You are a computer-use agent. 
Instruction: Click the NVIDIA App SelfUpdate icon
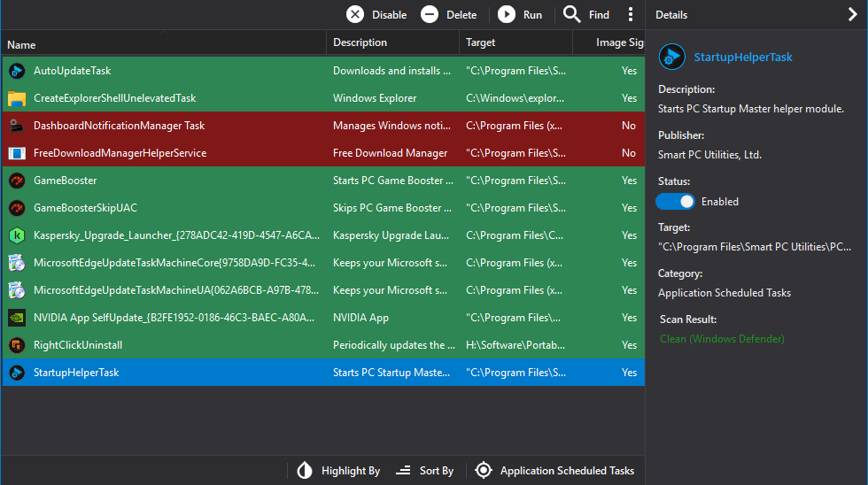coord(16,318)
